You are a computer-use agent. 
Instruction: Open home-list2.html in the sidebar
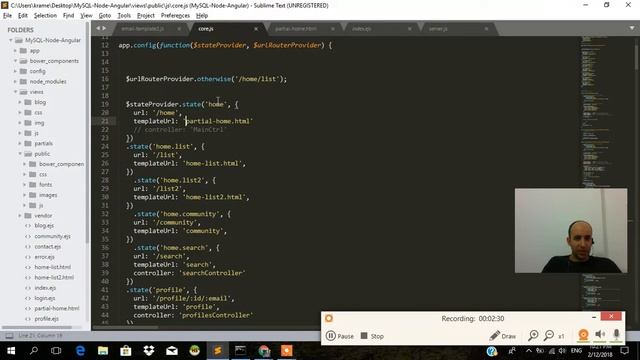click(x=54, y=277)
